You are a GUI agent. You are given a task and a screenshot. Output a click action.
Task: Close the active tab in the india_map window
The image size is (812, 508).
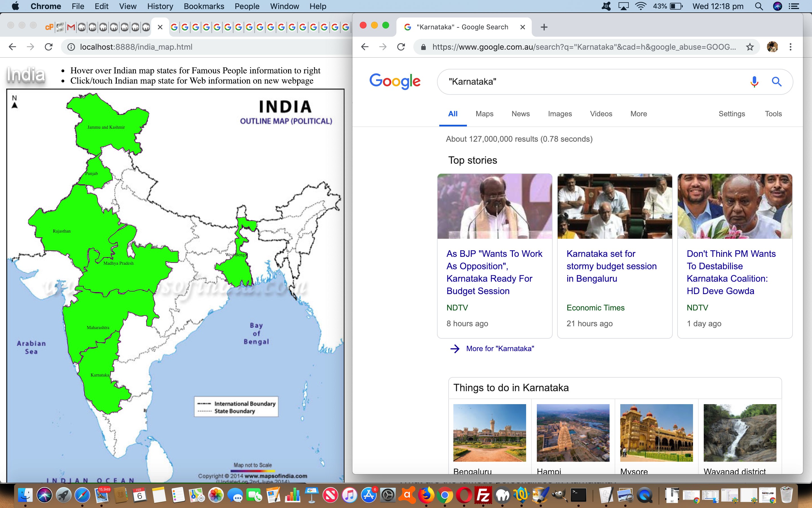[160, 27]
